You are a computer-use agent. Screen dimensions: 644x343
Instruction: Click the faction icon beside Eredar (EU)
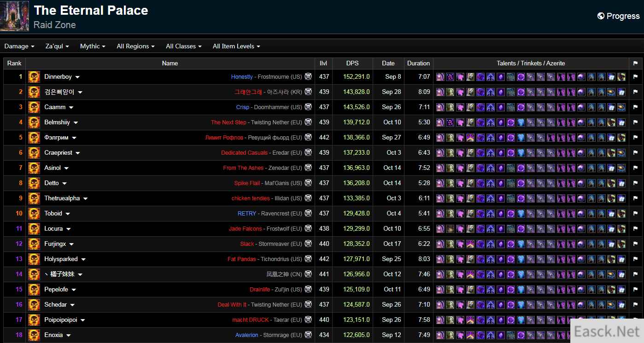coord(308,153)
